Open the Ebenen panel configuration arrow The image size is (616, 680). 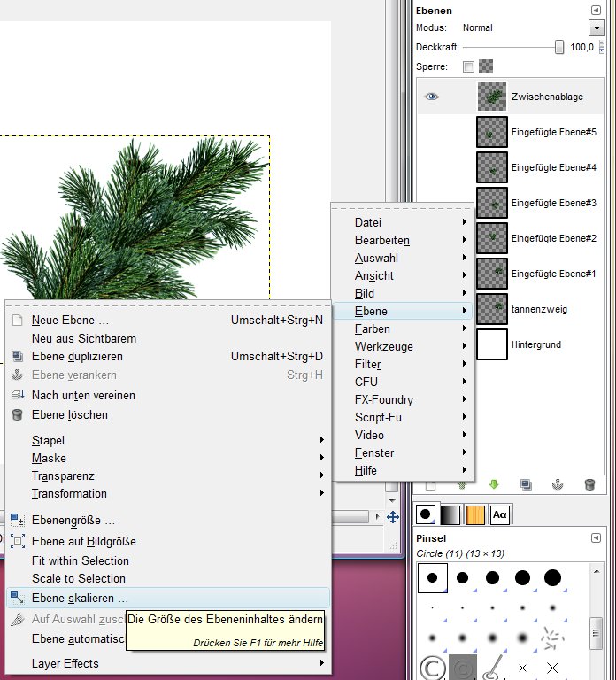[596, 11]
